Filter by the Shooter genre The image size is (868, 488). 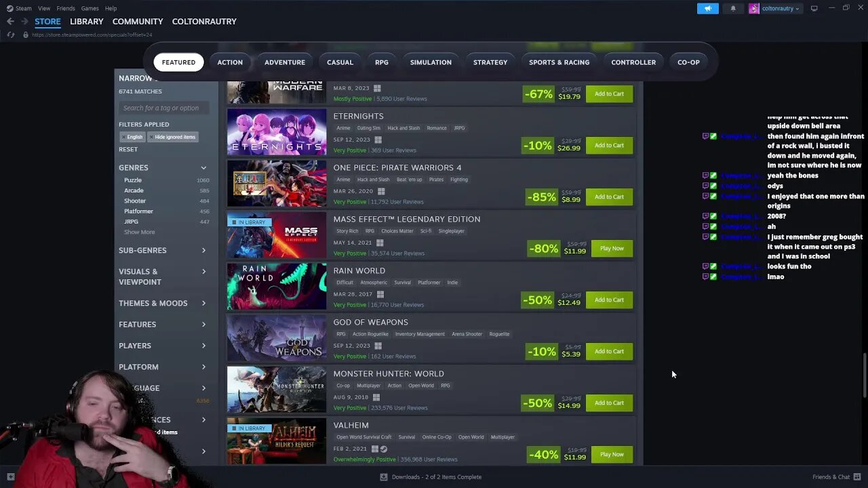coord(135,201)
